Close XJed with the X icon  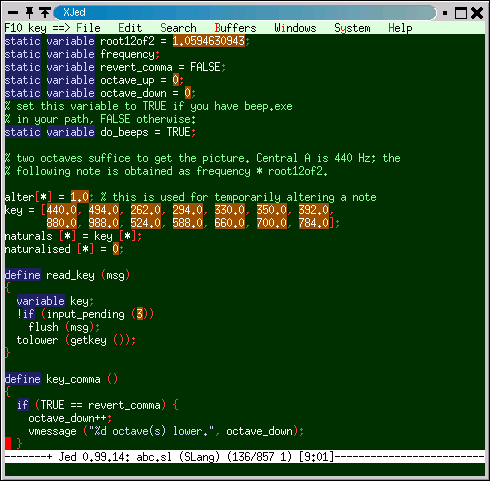click(477, 13)
